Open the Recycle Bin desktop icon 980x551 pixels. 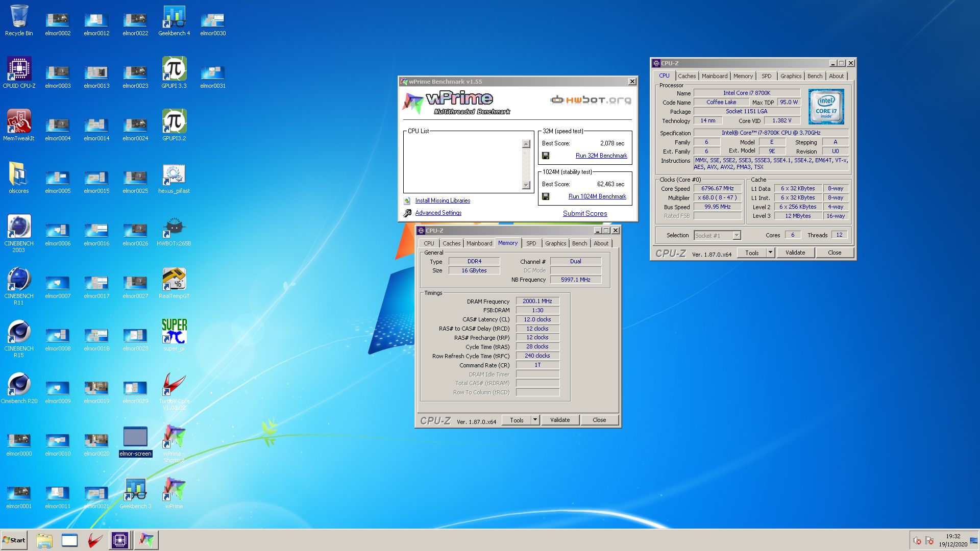coord(19,20)
